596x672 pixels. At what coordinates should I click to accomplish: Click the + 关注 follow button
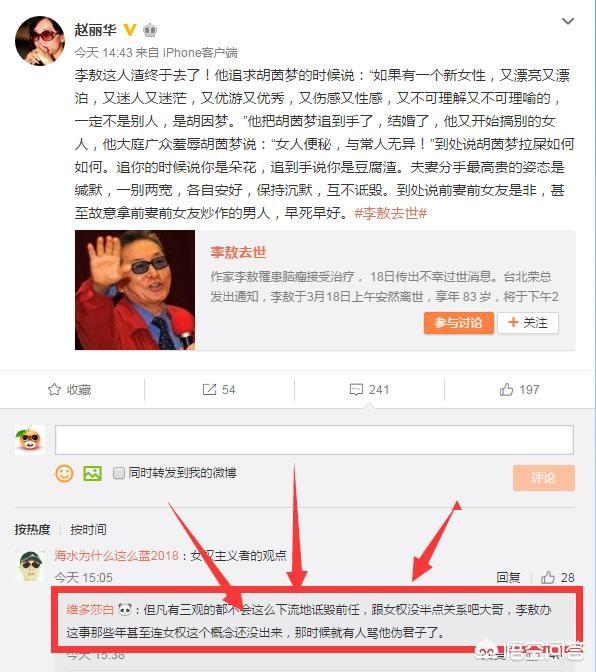tap(528, 323)
